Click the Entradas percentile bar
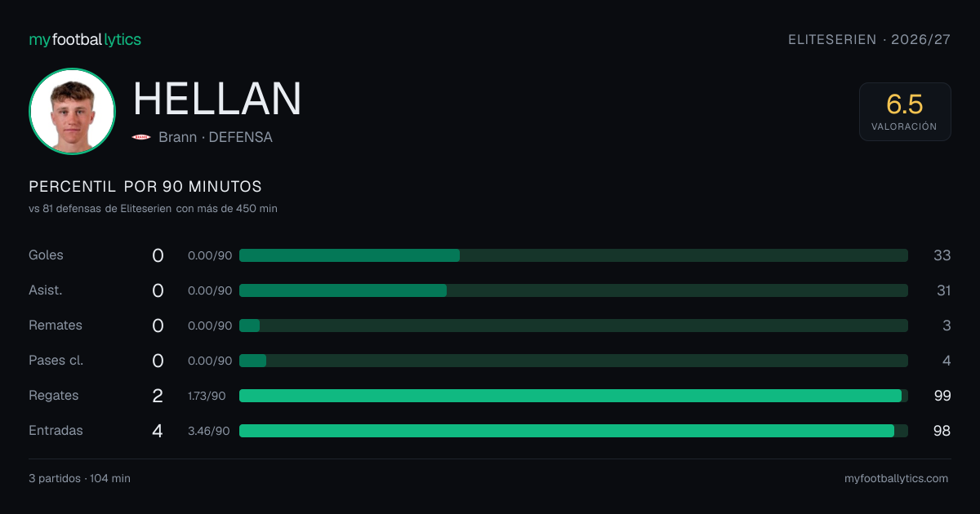This screenshot has height=514, width=980. point(573,431)
